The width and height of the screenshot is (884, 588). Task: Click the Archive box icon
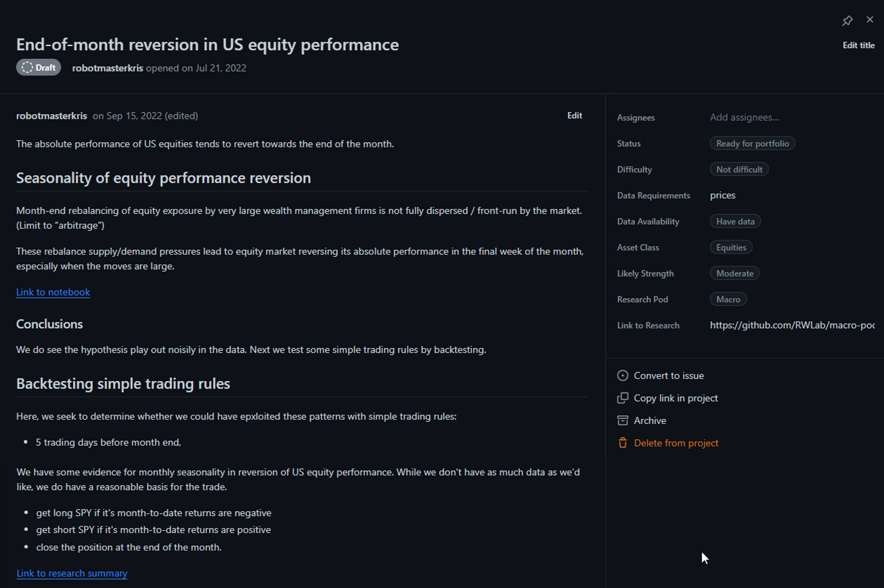click(622, 421)
